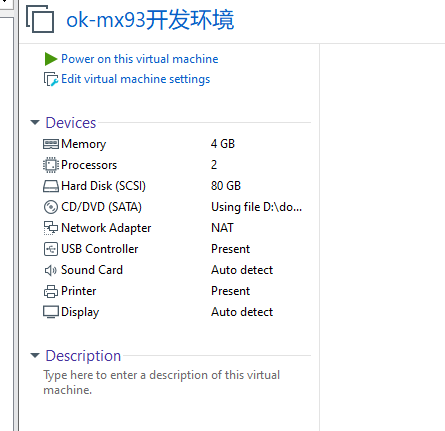
Task: Select the Hard Disk (SCSI) drive icon
Action: 51,186
